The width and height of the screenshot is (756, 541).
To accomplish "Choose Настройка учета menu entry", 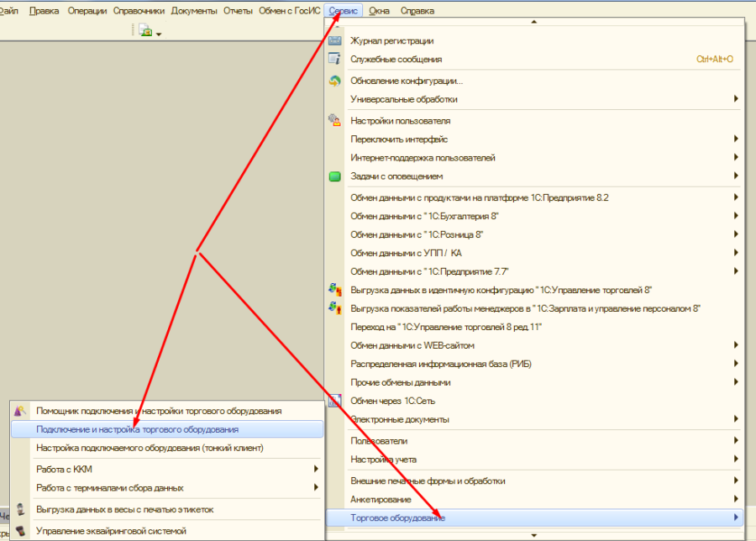I will pos(383,460).
